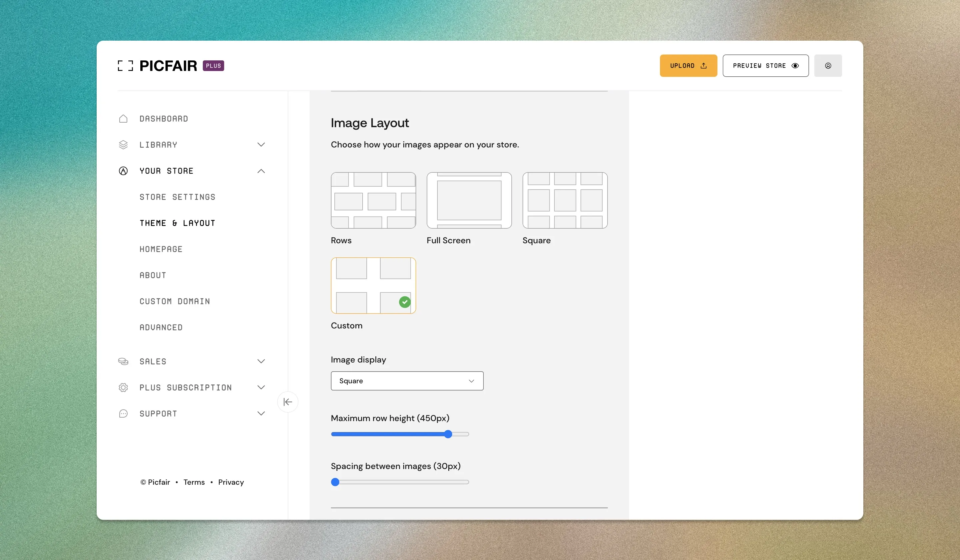This screenshot has height=560, width=960.
Task: Click the Plus Subscription gear icon
Action: [123, 387]
